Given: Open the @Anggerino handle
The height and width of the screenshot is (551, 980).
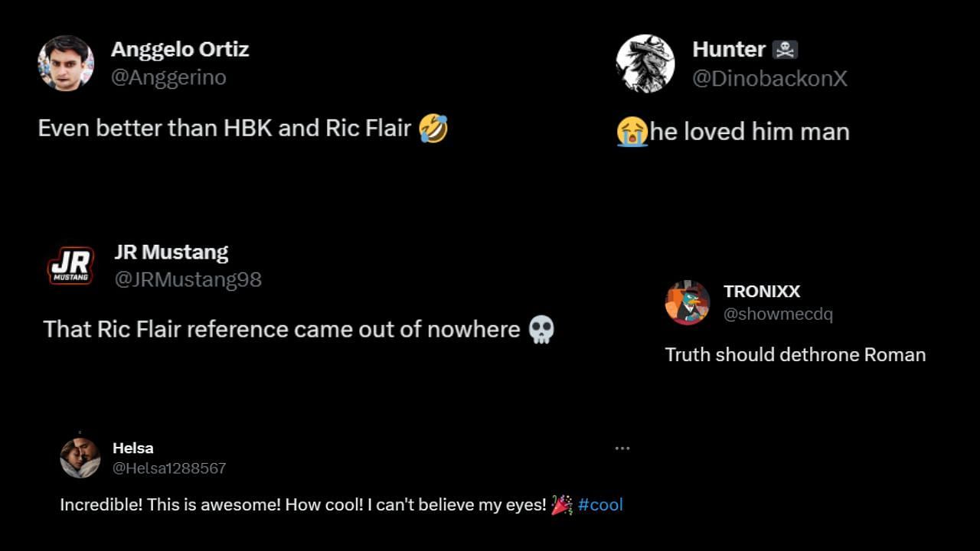Looking at the screenshot, I should (168, 77).
